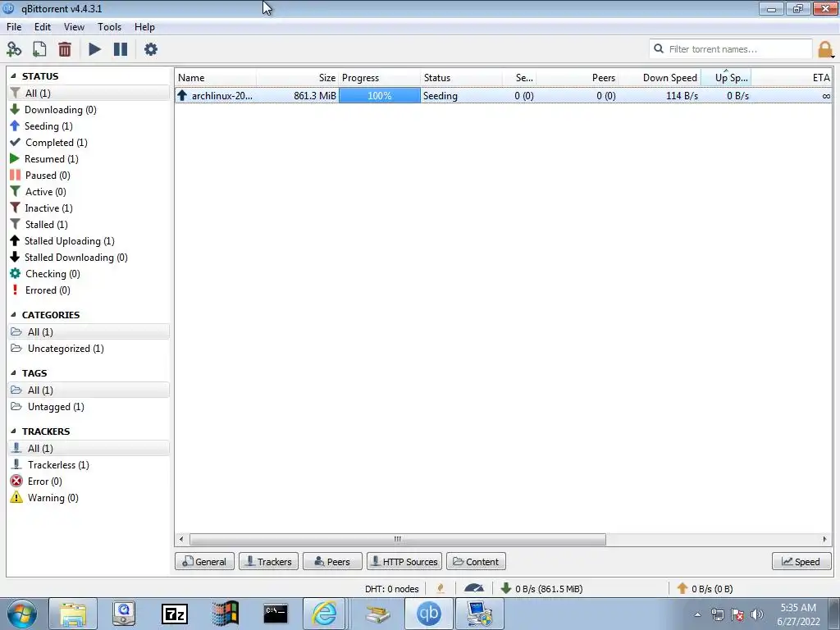Select the Trackerless (1) tracker filter

58,465
